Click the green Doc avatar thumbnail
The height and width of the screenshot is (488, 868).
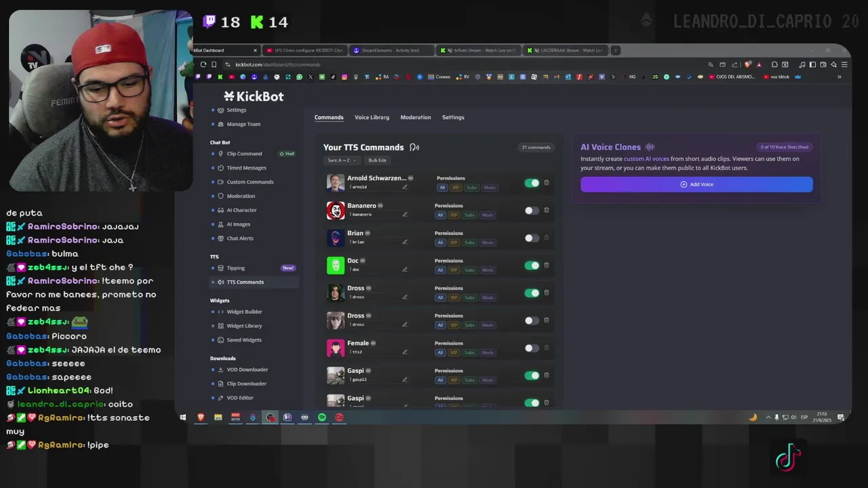point(336,265)
